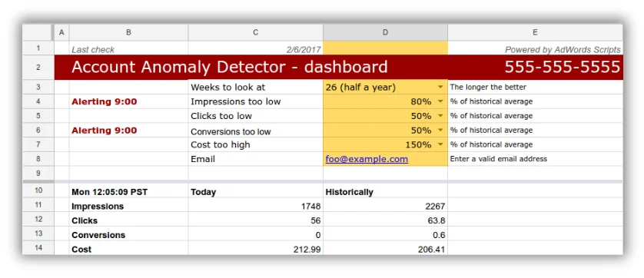
Task: Select row 10 header
Action: click(38, 190)
